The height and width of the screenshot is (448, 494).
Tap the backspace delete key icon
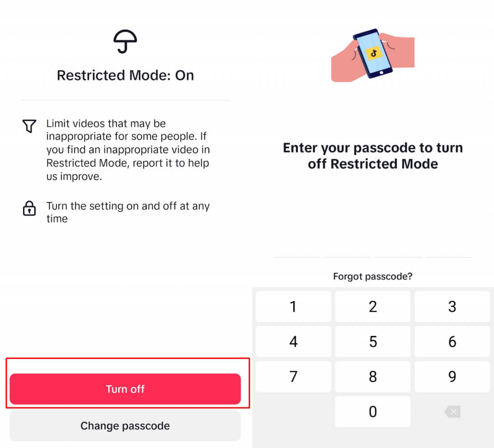[452, 411]
